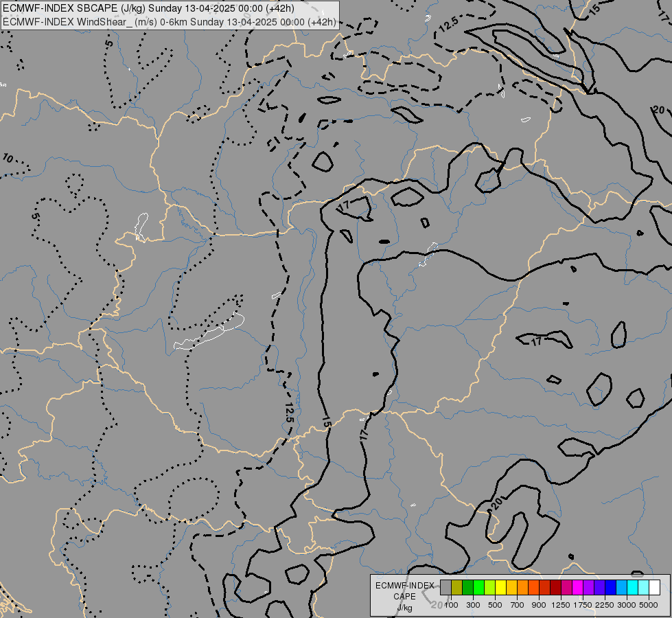Choose the cyan swatch right of 3000
The height and width of the screenshot is (618, 672).
pos(632,587)
